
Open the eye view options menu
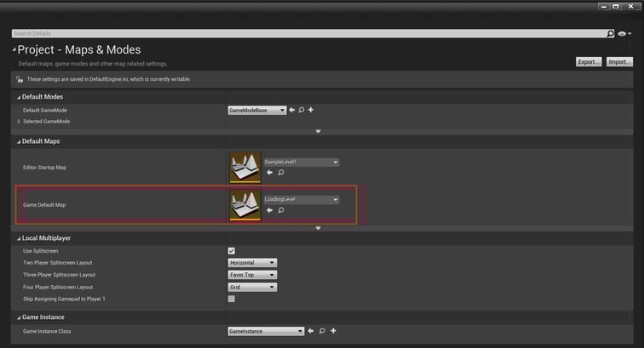(624, 34)
